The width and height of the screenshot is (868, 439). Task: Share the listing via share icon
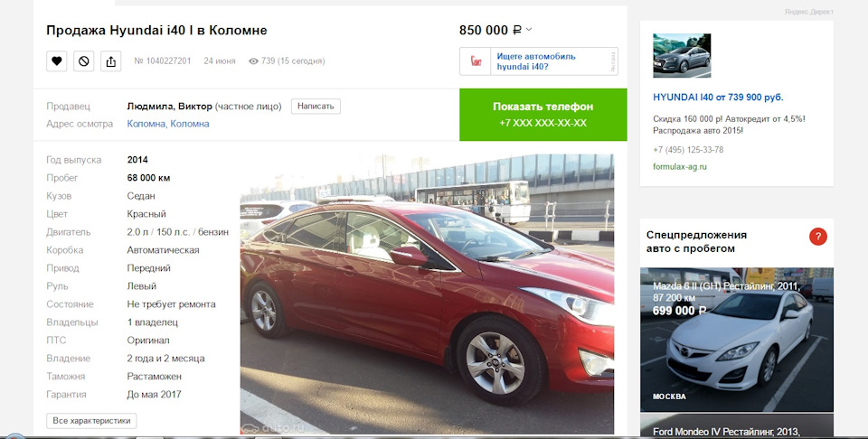click(110, 61)
